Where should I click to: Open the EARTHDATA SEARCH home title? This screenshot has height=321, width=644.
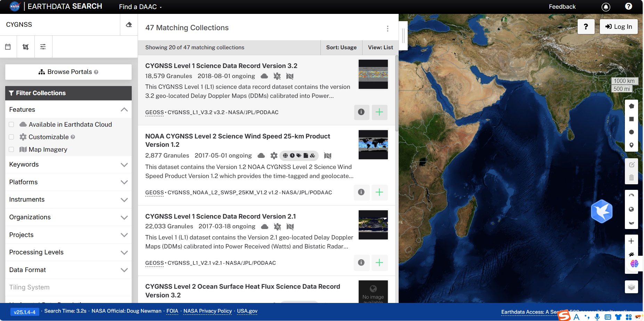[65, 6]
